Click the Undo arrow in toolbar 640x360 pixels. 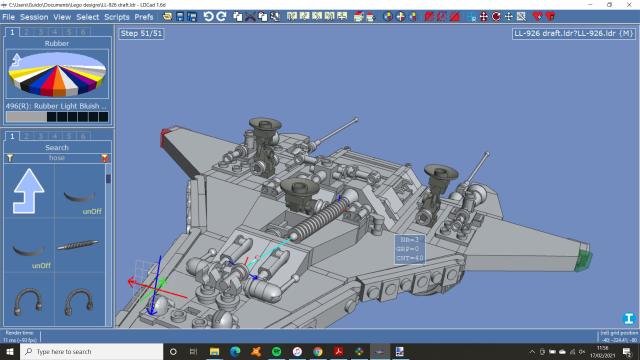[x=208, y=17]
